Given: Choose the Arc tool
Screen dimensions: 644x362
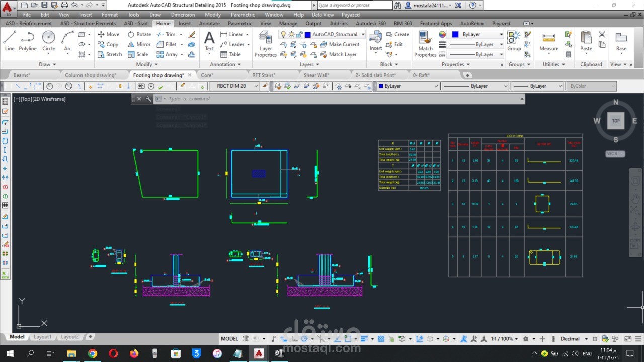Looking at the screenshot, I should pos(68,41).
